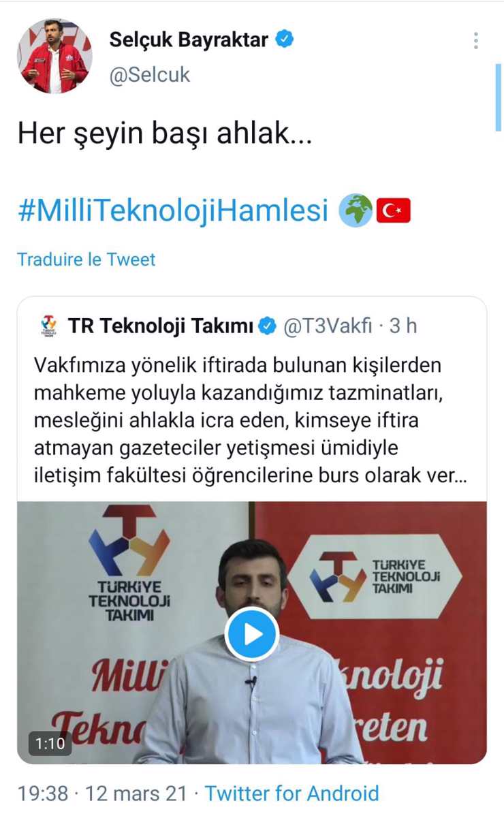Viewport: 504px width, 818px height.
Task: Open the Twitter for Android source link
Action: click(x=292, y=793)
